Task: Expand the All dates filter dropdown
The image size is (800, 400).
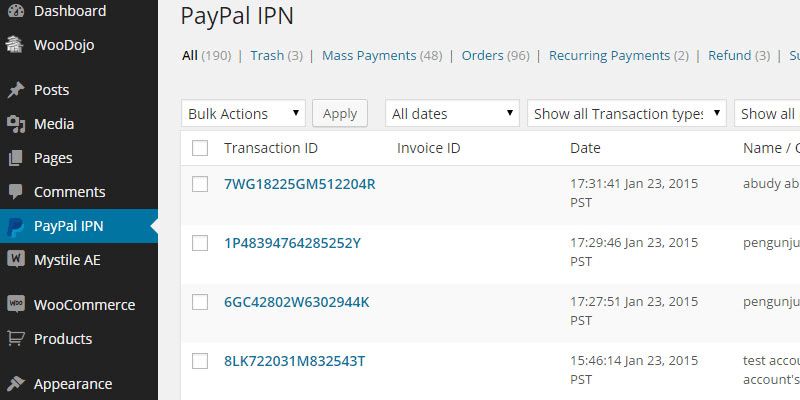Action: coord(452,114)
